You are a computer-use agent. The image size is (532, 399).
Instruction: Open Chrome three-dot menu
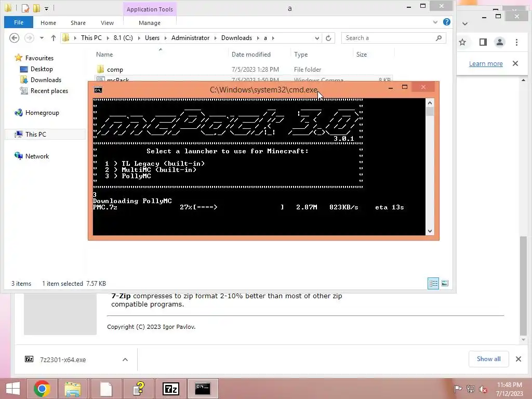tap(516, 42)
